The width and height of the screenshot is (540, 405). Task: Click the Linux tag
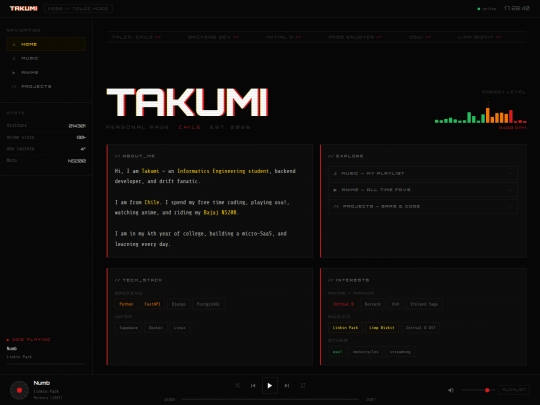(x=179, y=328)
